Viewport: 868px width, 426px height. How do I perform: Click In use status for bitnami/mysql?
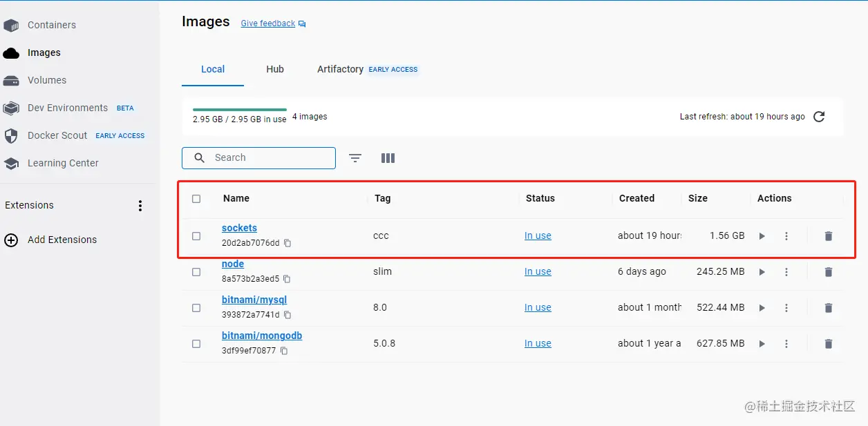538,307
